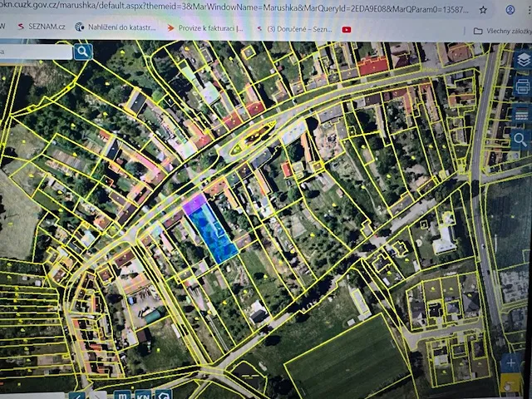The height and width of the screenshot is (399, 532).
Task: Click the refresh icon in bottom toolbar
Action: [x=164, y=395]
